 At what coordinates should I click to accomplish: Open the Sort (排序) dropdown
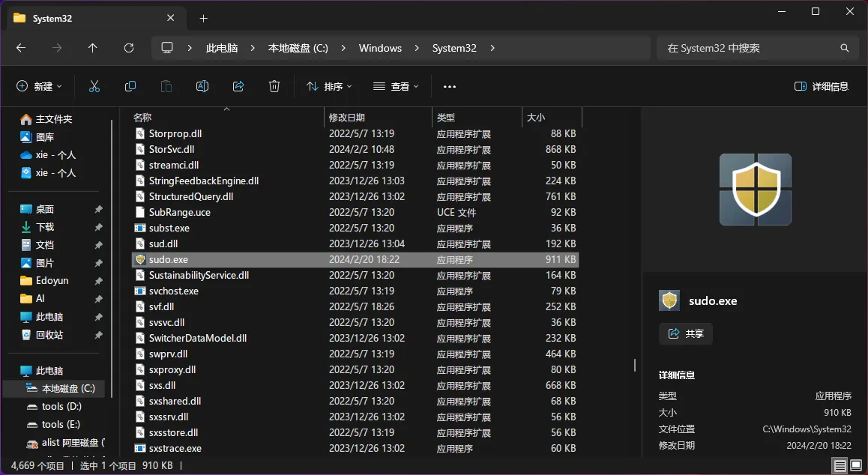[x=329, y=86]
